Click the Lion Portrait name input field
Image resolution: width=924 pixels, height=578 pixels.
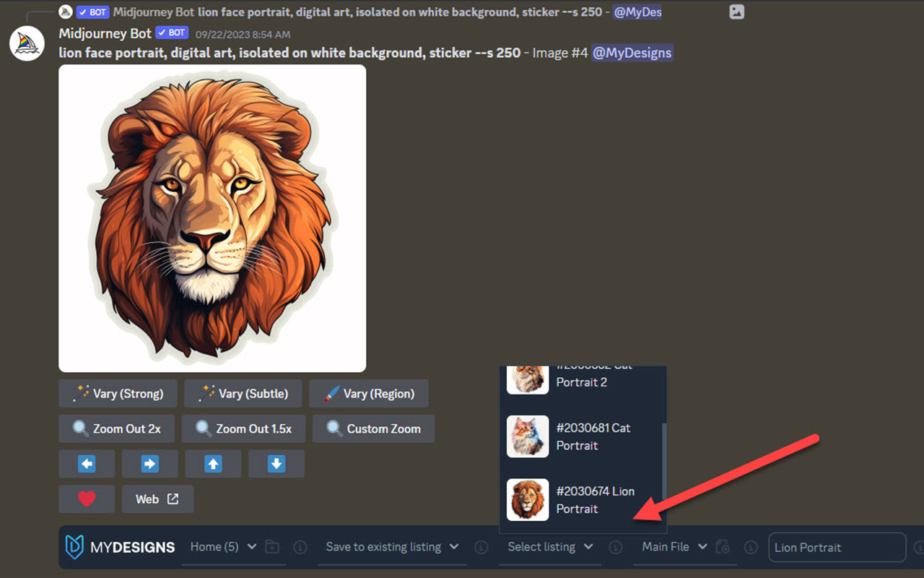point(837,548)
